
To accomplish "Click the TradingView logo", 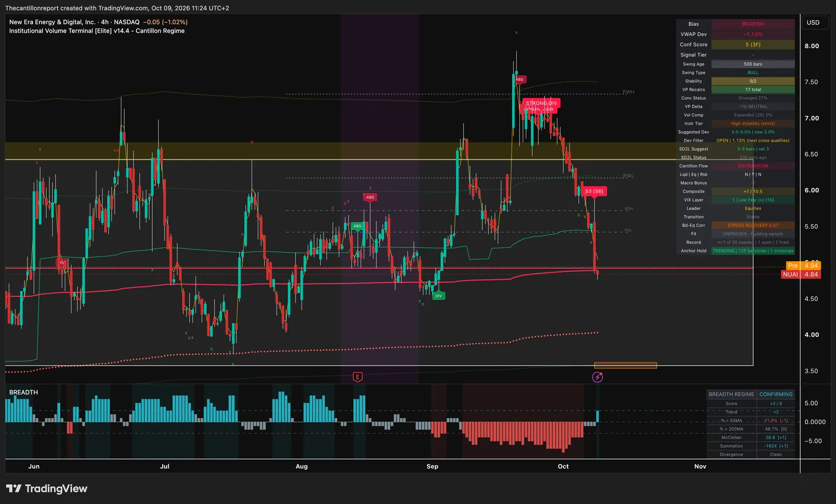I will pos(47,488).
